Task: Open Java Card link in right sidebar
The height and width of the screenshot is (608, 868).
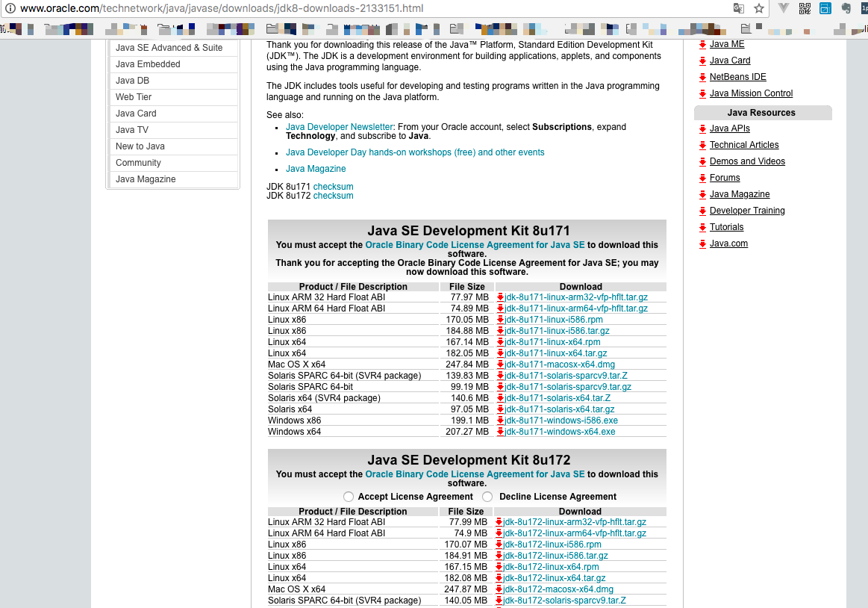Action: (x=730, y=61)
